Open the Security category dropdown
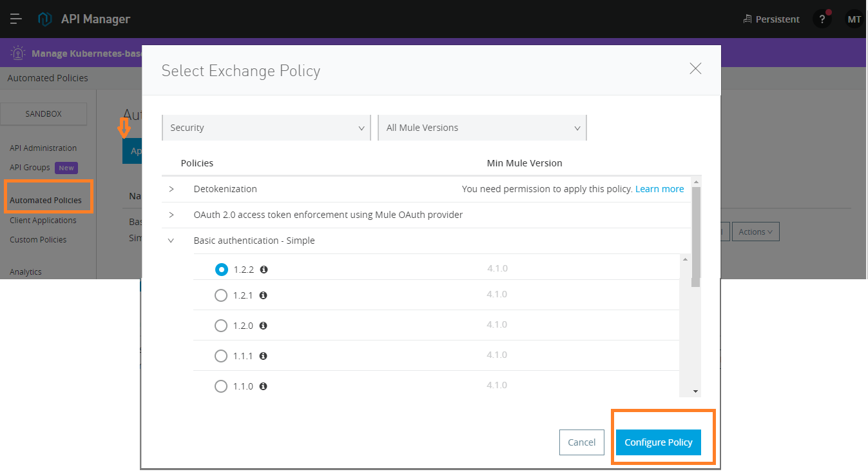This screenshot has height=474, width=868. coord(266,128)
